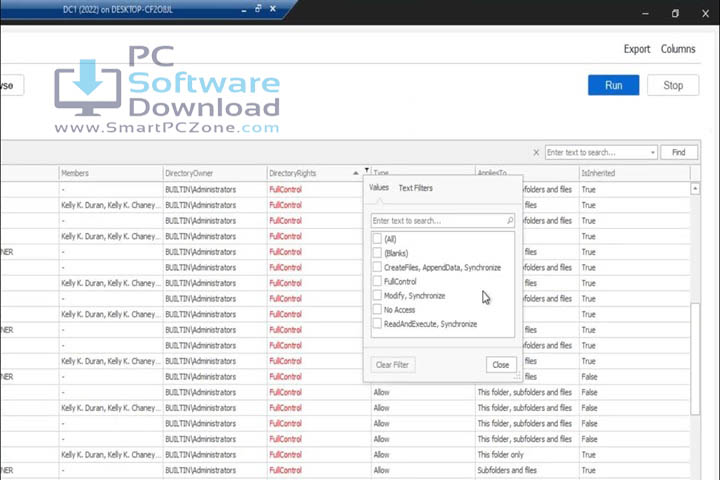Restore the DC1 (2022) remote session window

[x=259, y=9]
